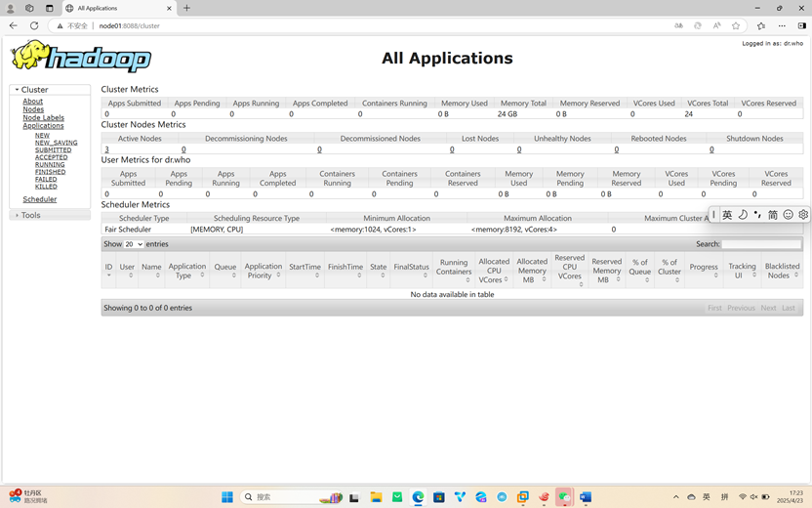Sort table by User column
The image size is (812, 508).
(x=127, y=270)
